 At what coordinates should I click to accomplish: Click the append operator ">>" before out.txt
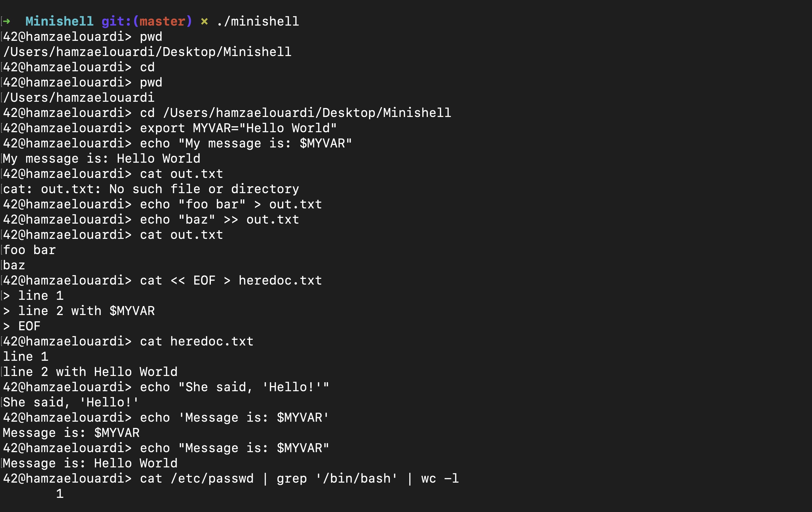tap(231, 220)
